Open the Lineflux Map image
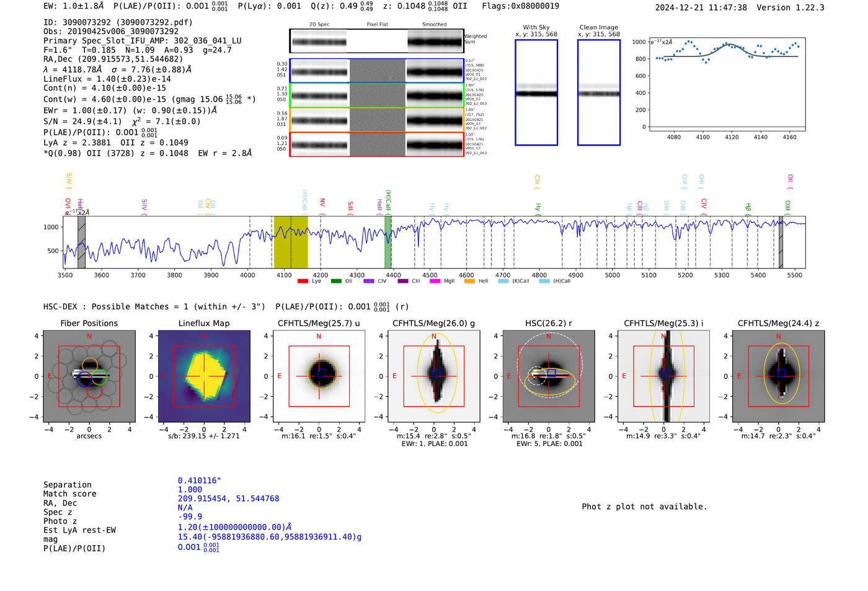The width and height of the screenshot is (868, 591). coord(204,376)
